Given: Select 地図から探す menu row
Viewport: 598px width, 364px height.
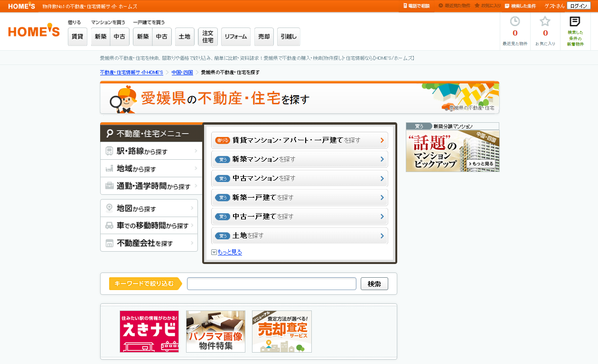Looking at the screenshot, I should pos(149,208).
